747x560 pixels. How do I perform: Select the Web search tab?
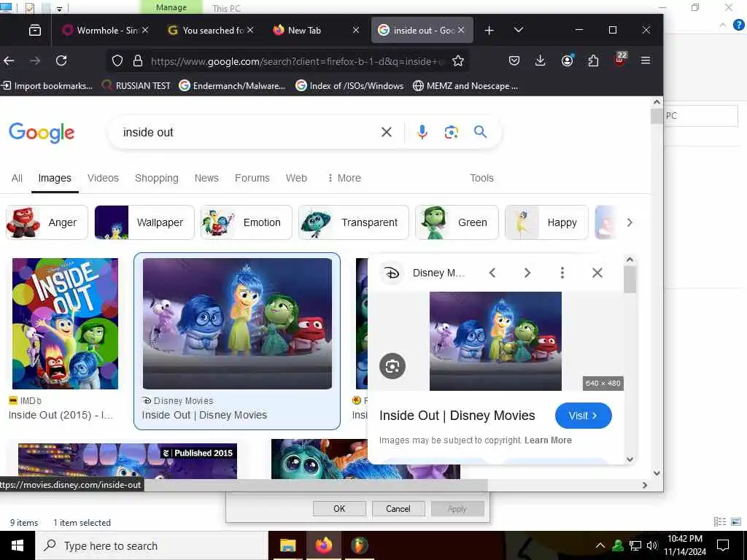point(296,178)
